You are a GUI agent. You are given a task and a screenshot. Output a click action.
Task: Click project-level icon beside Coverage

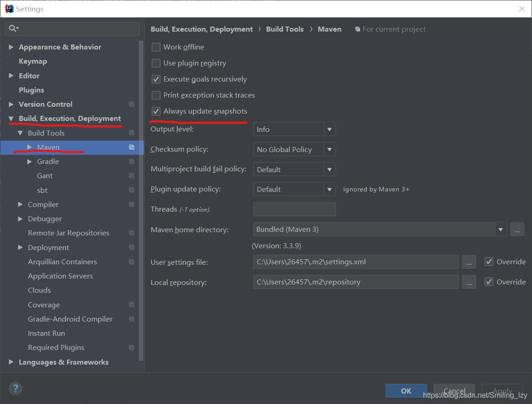[x=132, y=305]
